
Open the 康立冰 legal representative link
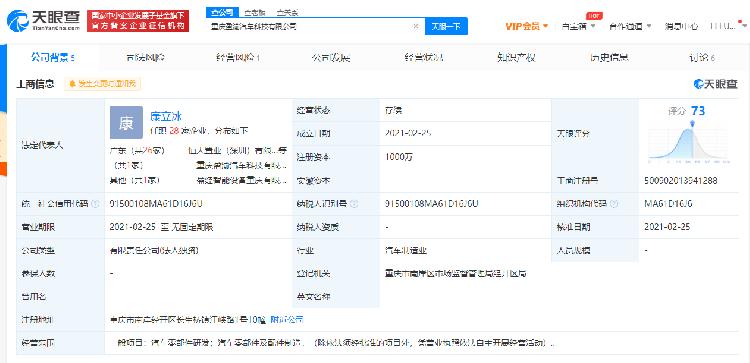[166, 116]
